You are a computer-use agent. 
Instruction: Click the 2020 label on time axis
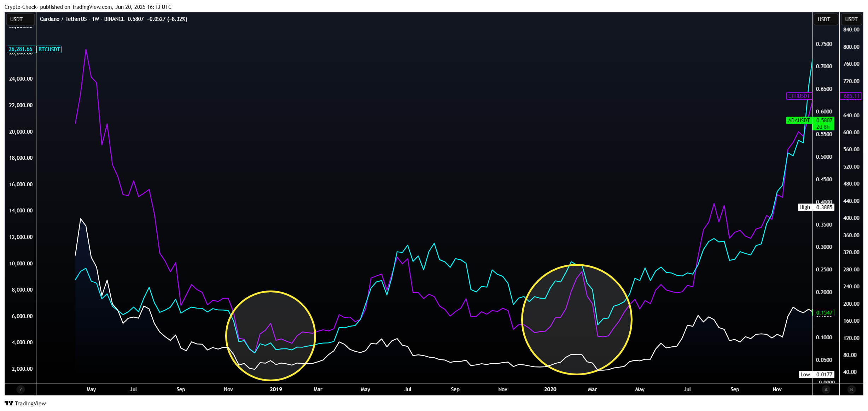tap(550, 389)
